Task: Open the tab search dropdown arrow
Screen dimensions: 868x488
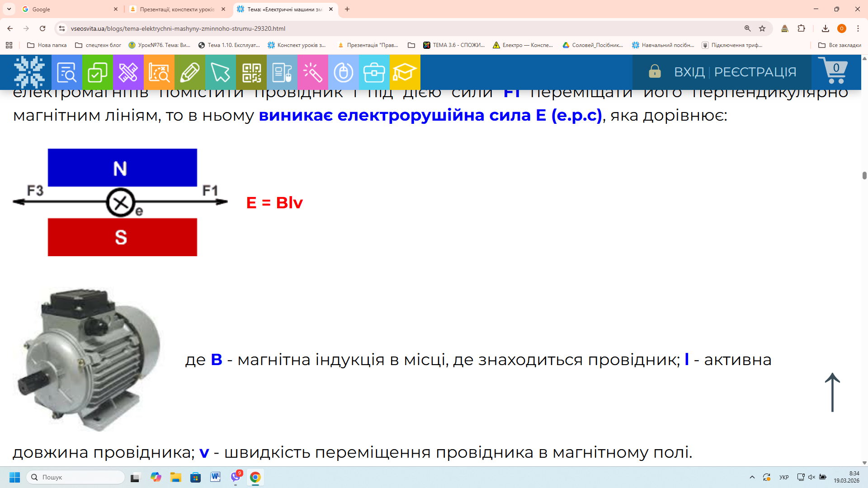Action: pyautogui.click(x=9, y=9)
